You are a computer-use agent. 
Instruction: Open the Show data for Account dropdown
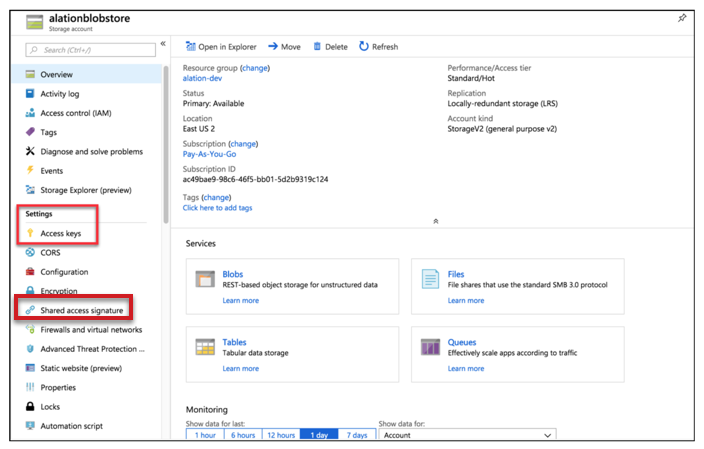point(467,435)
